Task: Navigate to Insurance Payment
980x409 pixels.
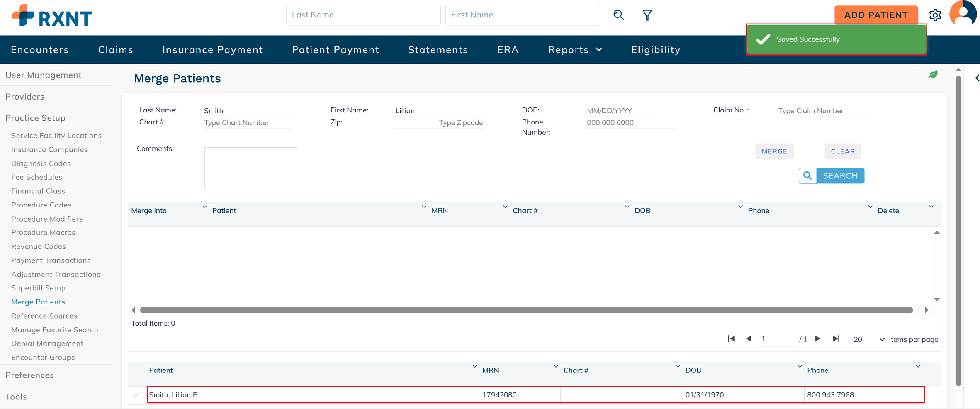Action: (x=212, y=50)
